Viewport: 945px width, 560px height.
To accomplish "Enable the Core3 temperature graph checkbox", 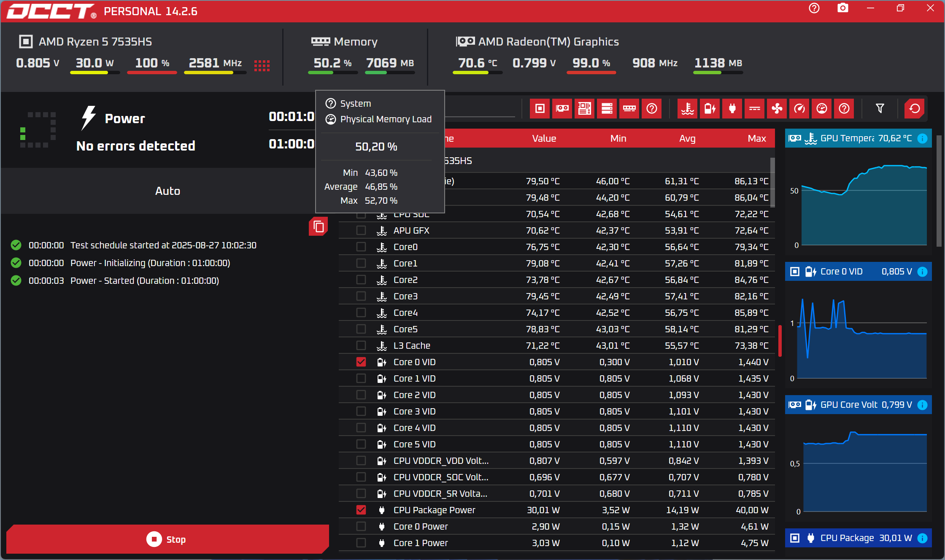I will [x=361, y=296].
